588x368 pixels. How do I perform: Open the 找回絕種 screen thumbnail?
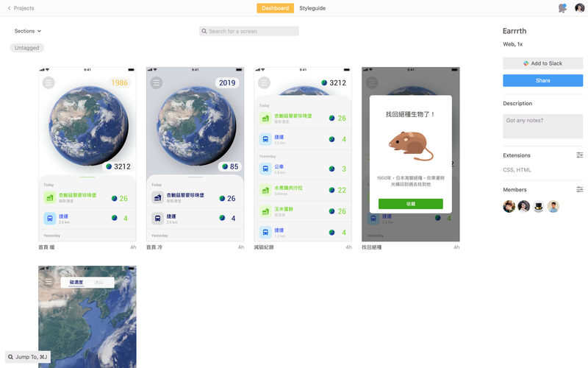[410, 153]
